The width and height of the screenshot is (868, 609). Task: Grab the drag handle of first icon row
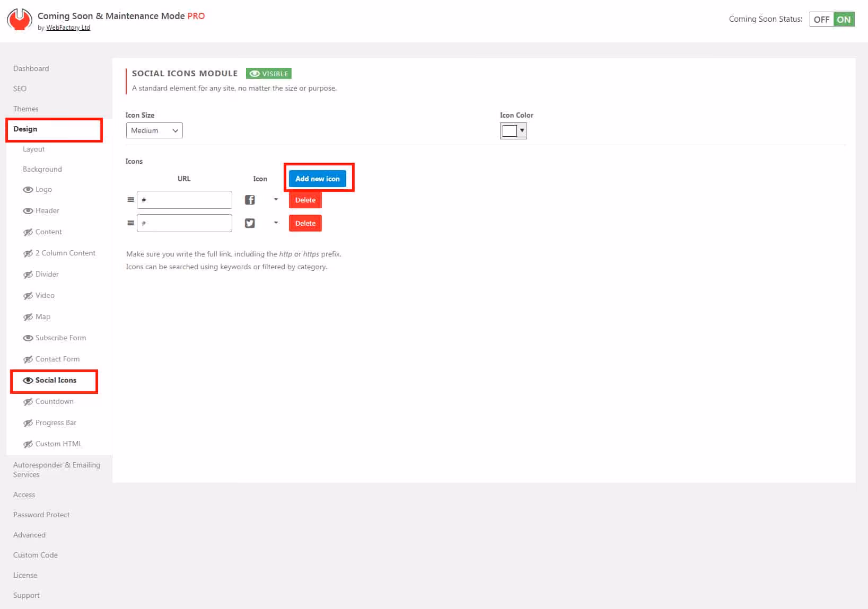point(130,200)
